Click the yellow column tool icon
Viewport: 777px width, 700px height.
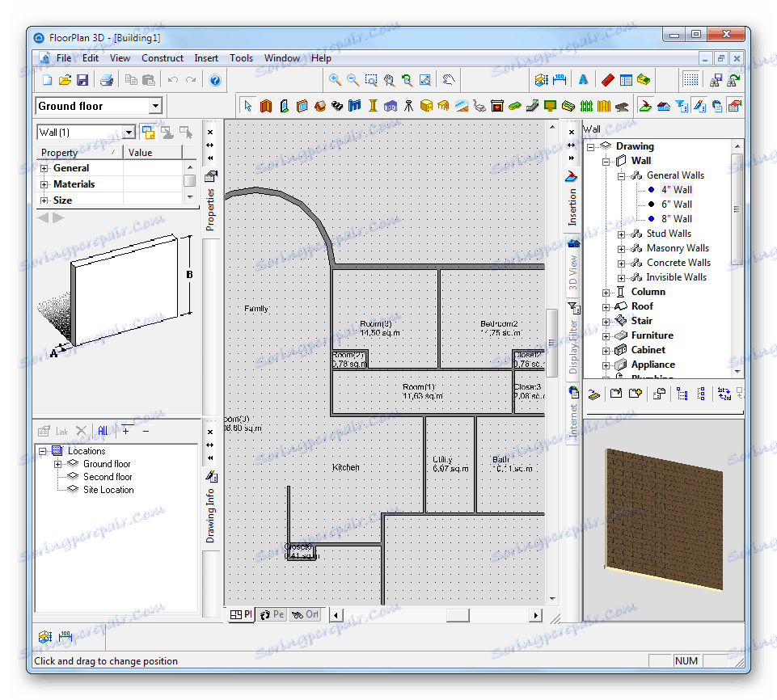pyautogui.click(x=373, y=106)
